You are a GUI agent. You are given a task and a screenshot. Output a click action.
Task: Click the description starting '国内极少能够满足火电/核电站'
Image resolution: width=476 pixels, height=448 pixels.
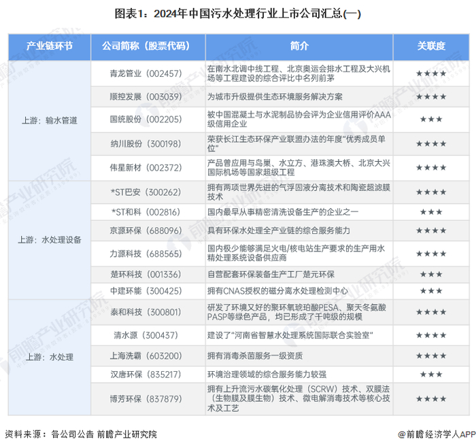296,253
